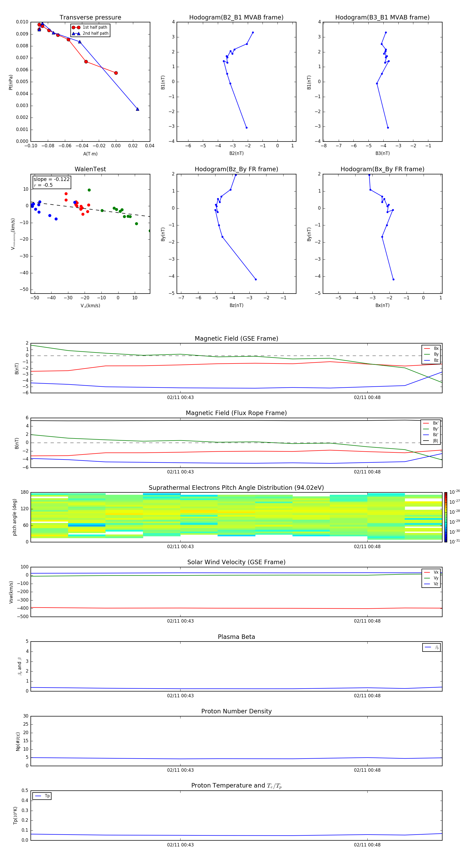Select the "Vz" velocity legend entry

tap(431, 584)
